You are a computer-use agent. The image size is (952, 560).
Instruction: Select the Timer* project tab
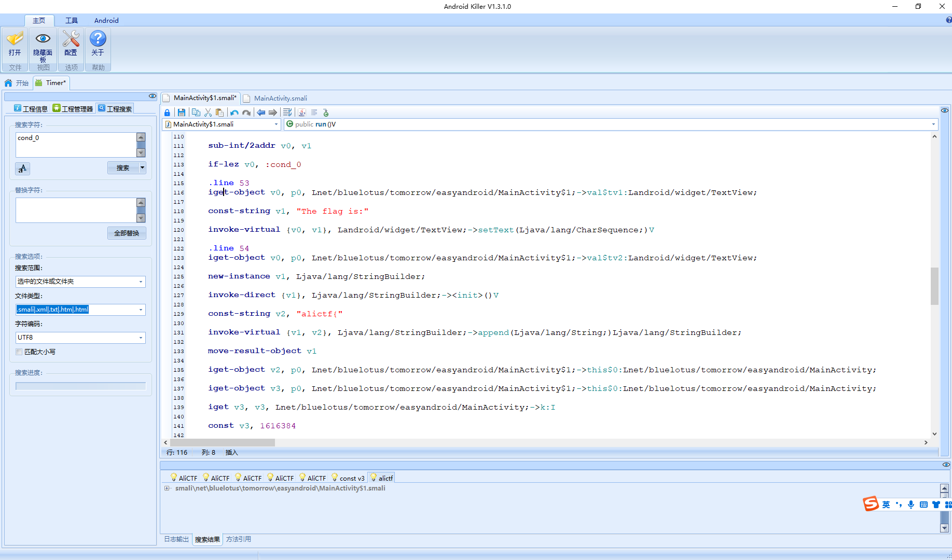(51, 83)
